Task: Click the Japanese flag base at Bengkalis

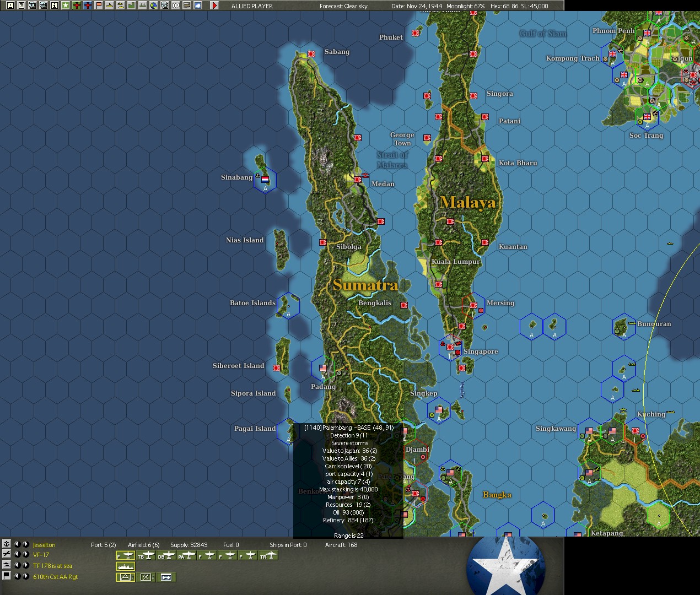Action: [x=404, y=305]
